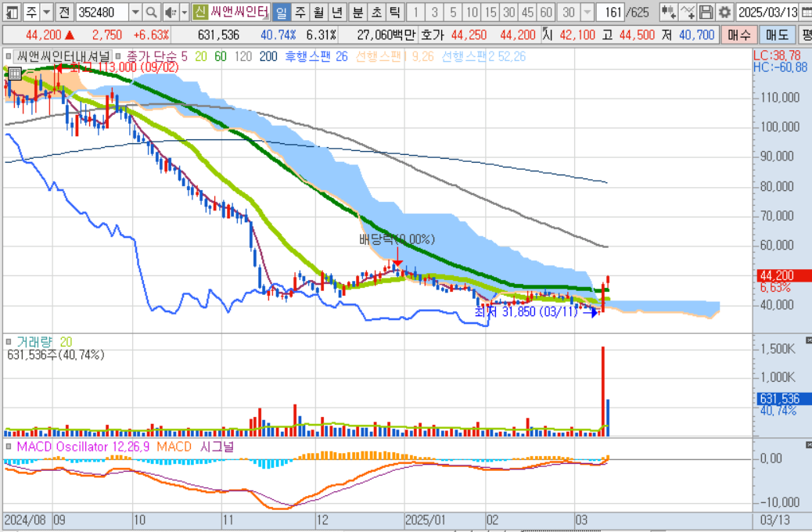The height and width of the screenshot is (532, 812).
Task: Switch to second '초' chart
Action: click(x=376, y=12)
